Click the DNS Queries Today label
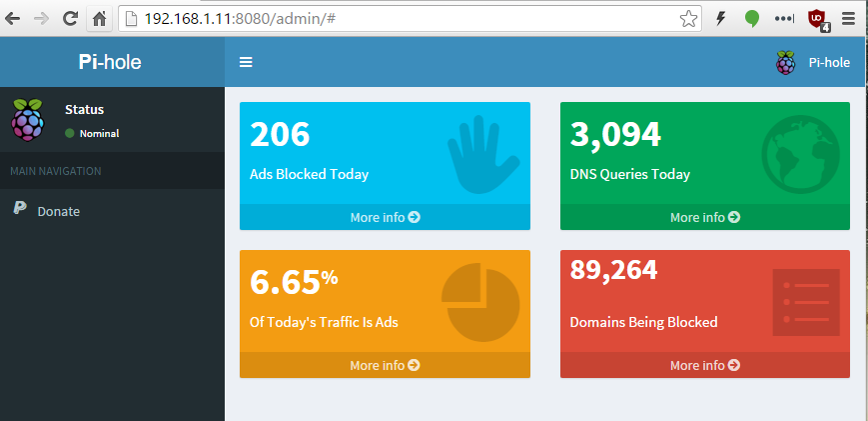868x421 pixels. click(x=630, y=174)
